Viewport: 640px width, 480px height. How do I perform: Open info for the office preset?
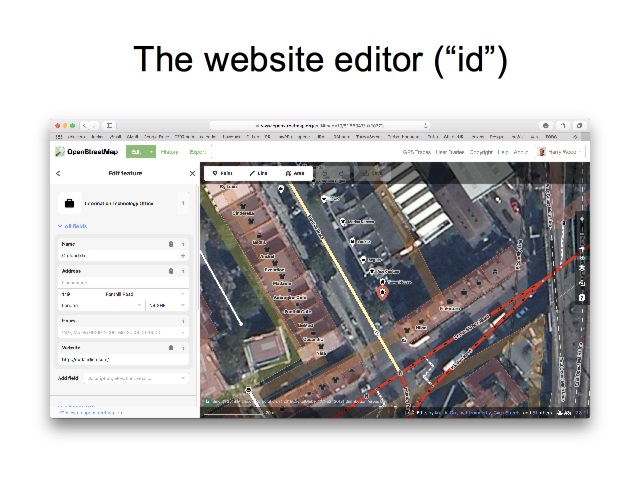pyautogui.click(x=183, y=203)
